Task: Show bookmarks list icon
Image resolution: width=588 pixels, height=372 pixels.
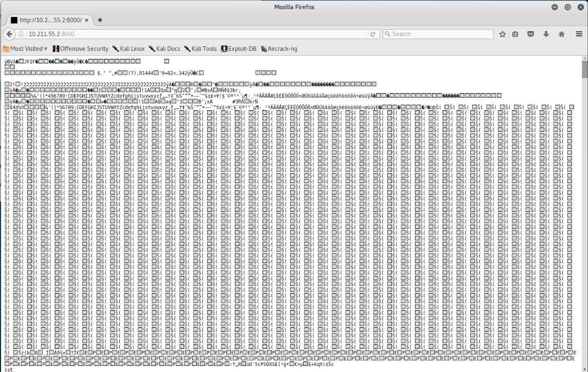Action: 515,34
